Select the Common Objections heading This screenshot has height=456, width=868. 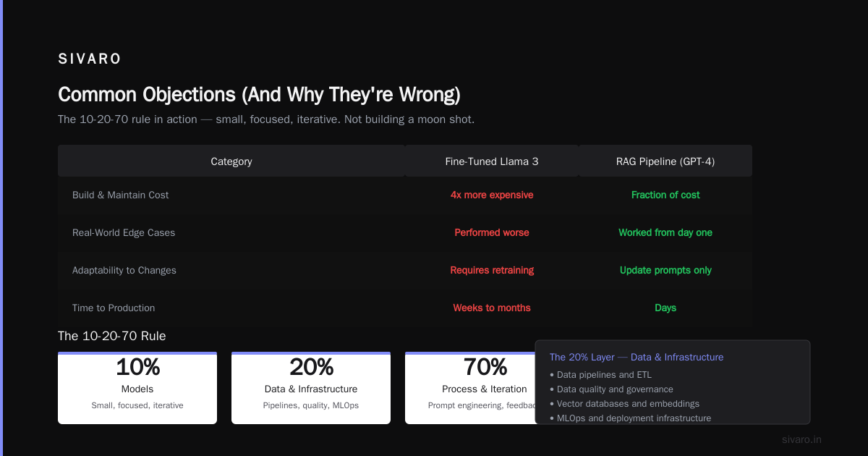259,95
